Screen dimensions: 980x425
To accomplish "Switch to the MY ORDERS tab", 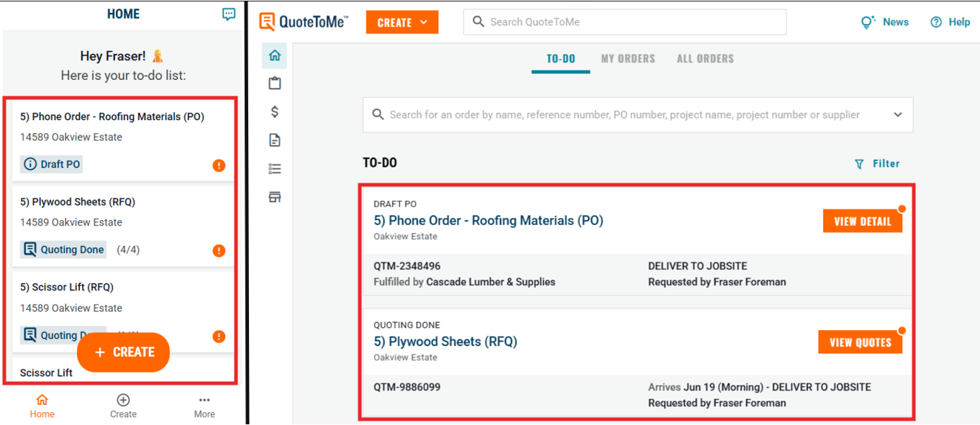I will pos(628,59).
